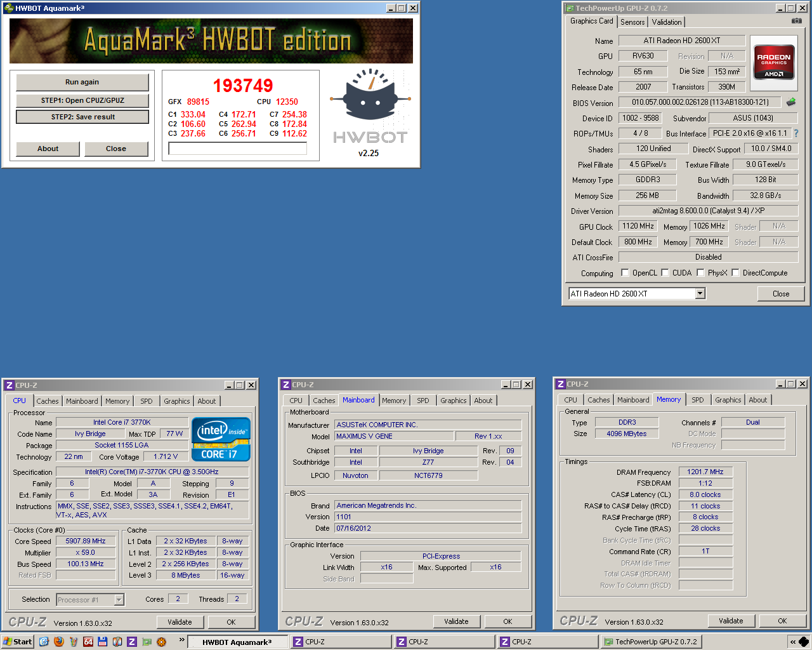
Task: Click the CPU-Z title icon in the CPU tab window
Action: tap(10, 385)
